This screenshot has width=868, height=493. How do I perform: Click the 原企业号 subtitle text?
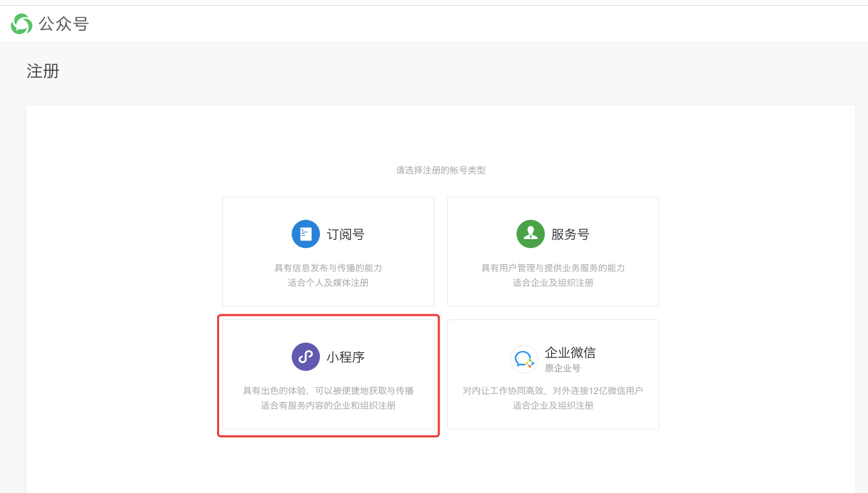(x=563, y=368)
